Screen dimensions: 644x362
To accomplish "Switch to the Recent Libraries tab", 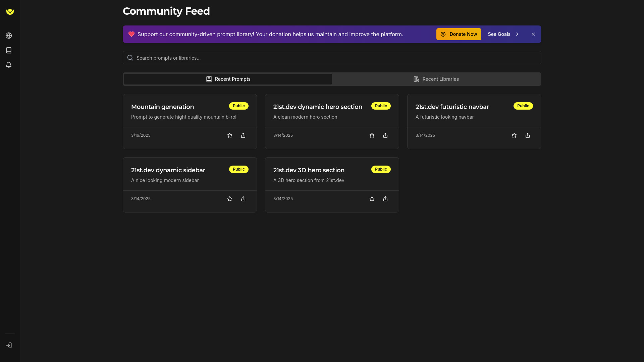I will point(436,79).
